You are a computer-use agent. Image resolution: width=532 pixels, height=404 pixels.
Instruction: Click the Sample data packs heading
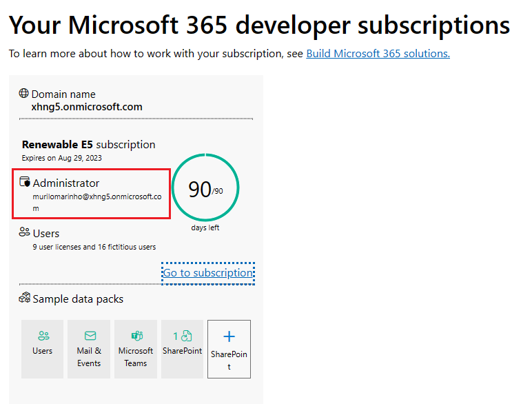78,299
